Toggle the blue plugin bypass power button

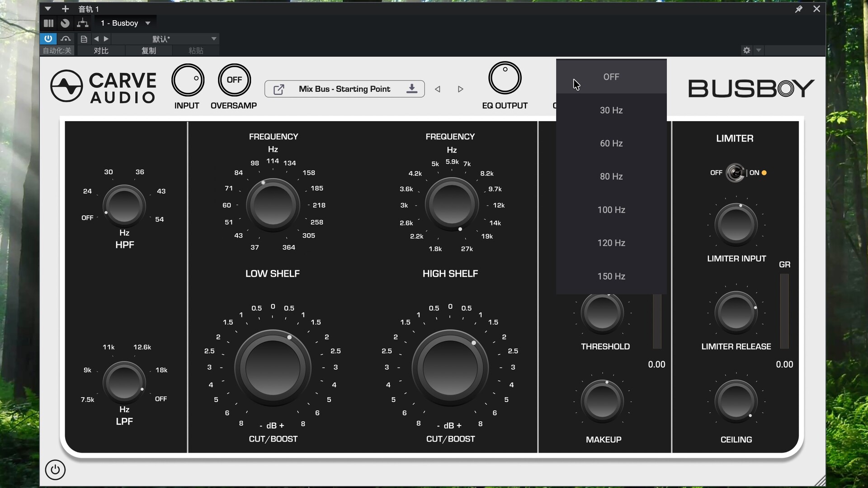click(x=48, y=39)
